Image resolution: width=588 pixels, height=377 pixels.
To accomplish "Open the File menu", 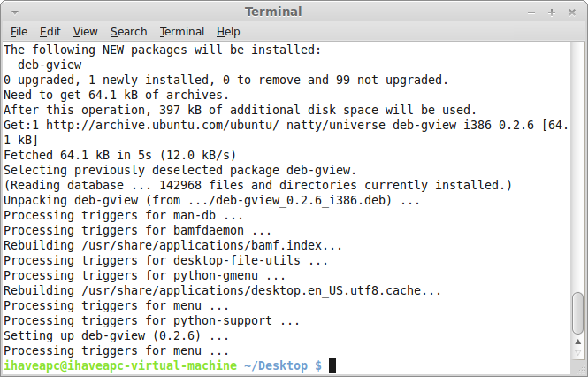I will 19,32.
